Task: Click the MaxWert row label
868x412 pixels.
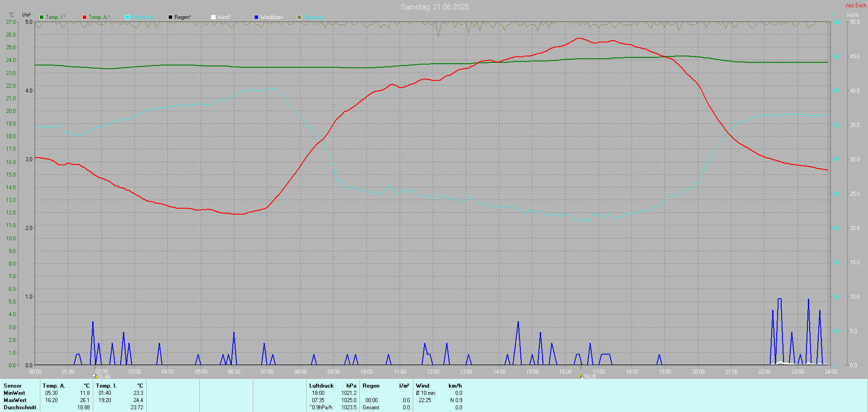Action: [15, 400]
